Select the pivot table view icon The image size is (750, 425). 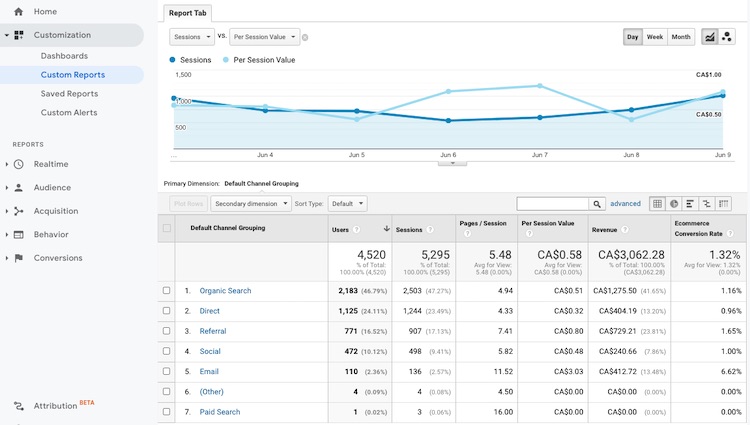pyautogui.click(x=723, y=204)
